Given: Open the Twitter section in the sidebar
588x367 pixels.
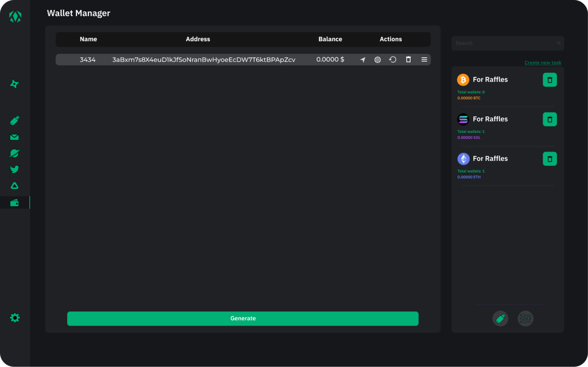Looking at the screenshot, I should (x=15, y=169).
